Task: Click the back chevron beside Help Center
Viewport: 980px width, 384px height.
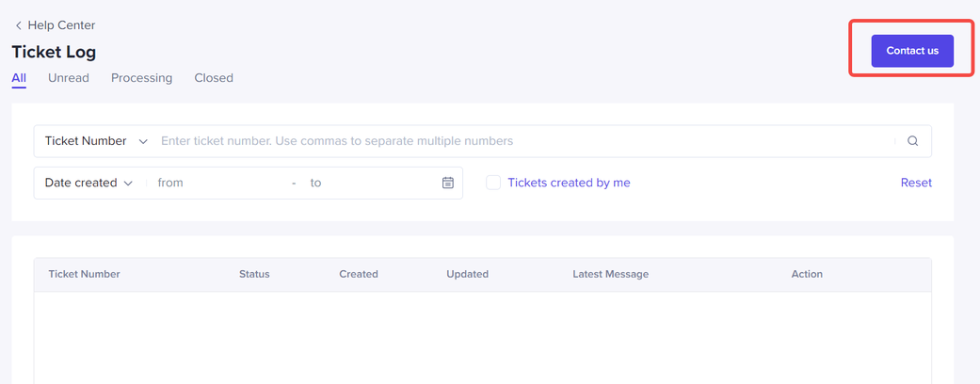Action: pyautogui.click(x=18, y=25)
